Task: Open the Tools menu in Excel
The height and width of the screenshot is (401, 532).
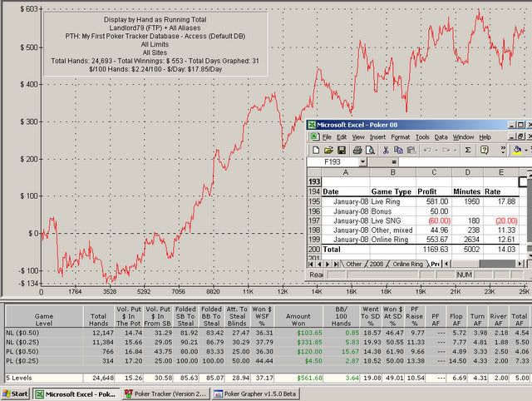Action: pyautogui.click(x=422, y=137)
